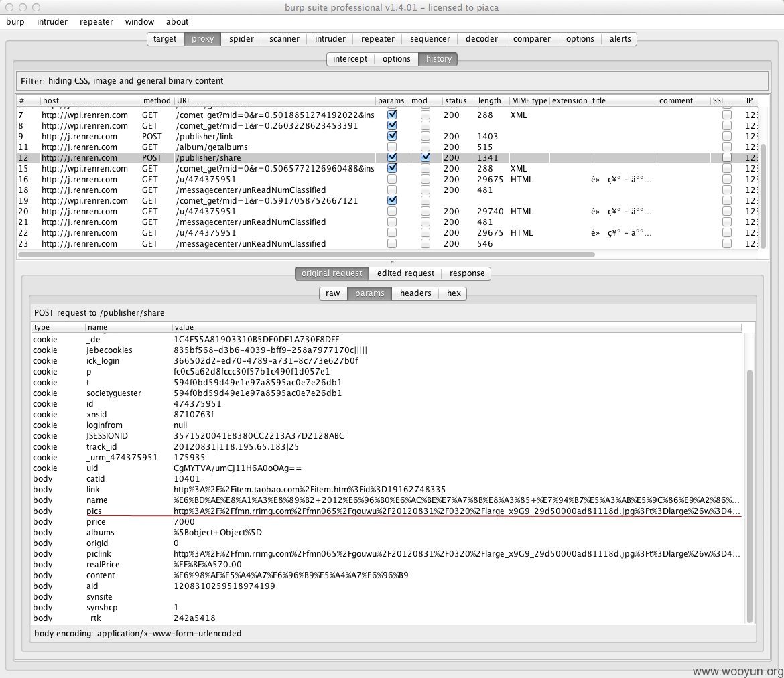Switch to the intercept sub-tab

coord(350,59)
